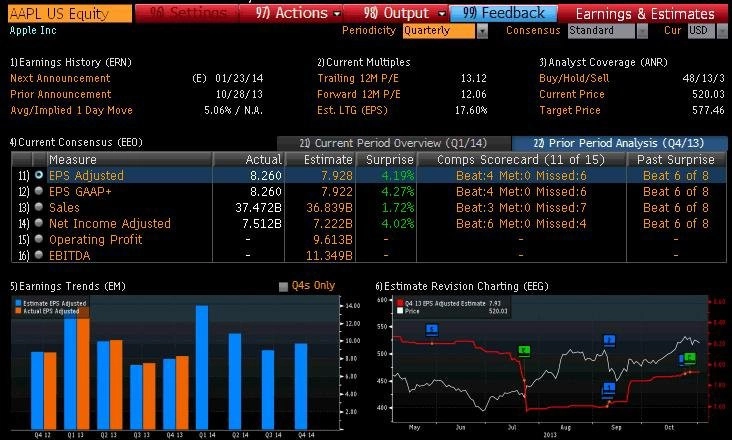Select the Sales radio button
The height and width of the screenshot is (440, 732).
point(39,207)
